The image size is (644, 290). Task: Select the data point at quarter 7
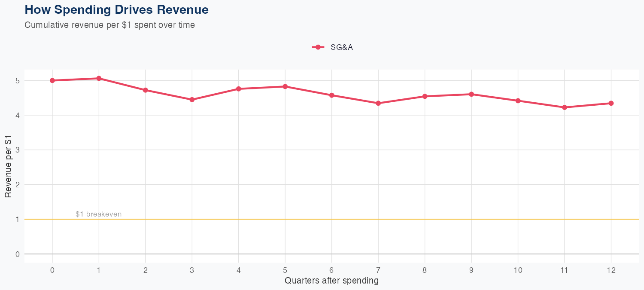pos(378,103)
